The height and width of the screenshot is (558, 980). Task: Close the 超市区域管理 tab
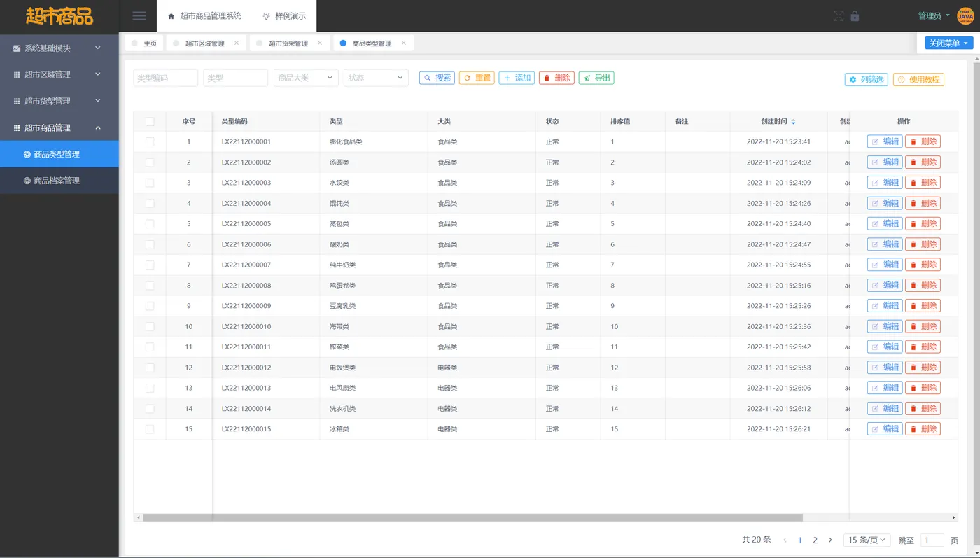[x=237, y=43]
